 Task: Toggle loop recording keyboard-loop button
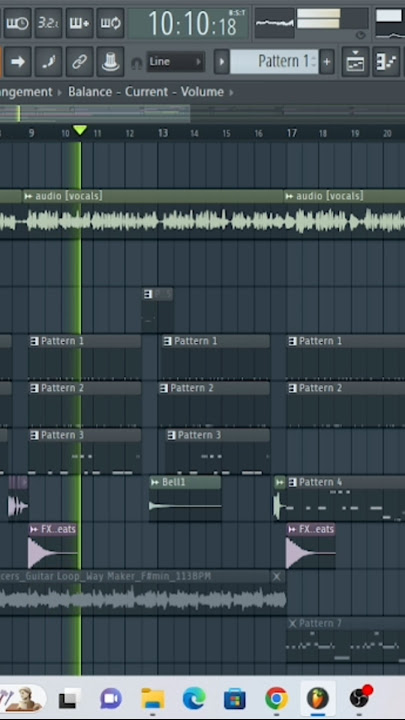click(x=110, y=23)
